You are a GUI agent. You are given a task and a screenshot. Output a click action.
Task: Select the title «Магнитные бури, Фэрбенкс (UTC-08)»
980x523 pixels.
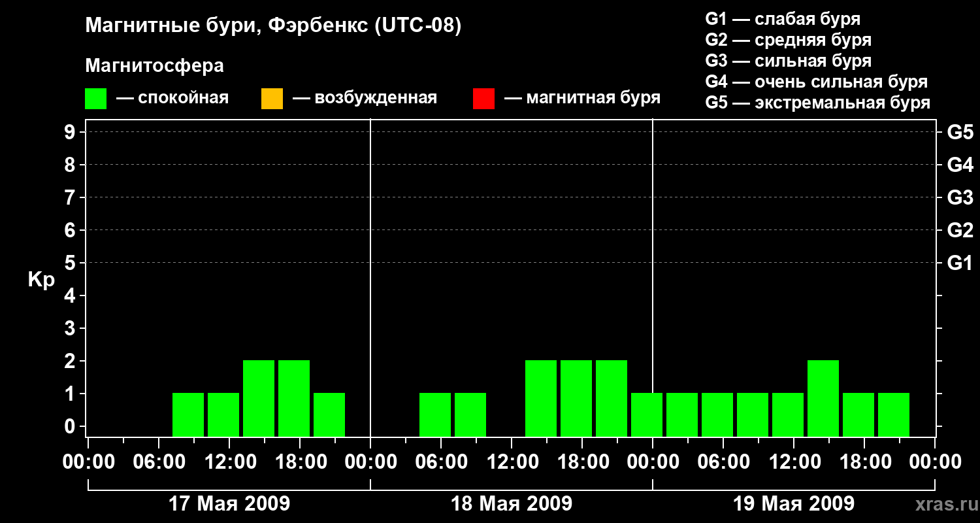273,26
